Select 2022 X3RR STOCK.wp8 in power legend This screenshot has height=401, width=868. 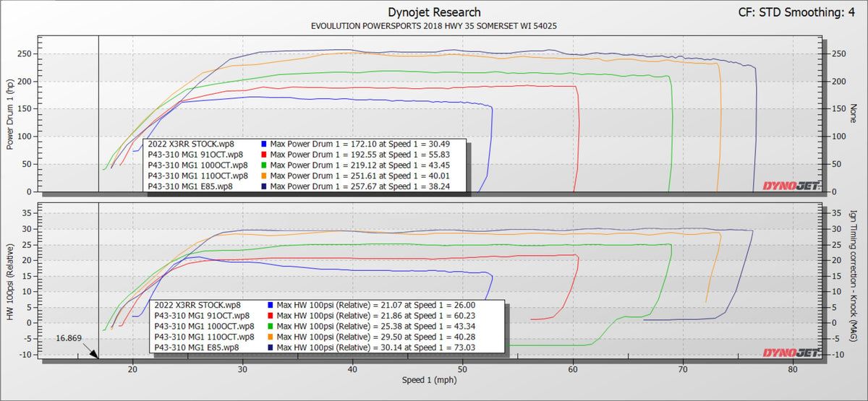click(x=190, y=143)
